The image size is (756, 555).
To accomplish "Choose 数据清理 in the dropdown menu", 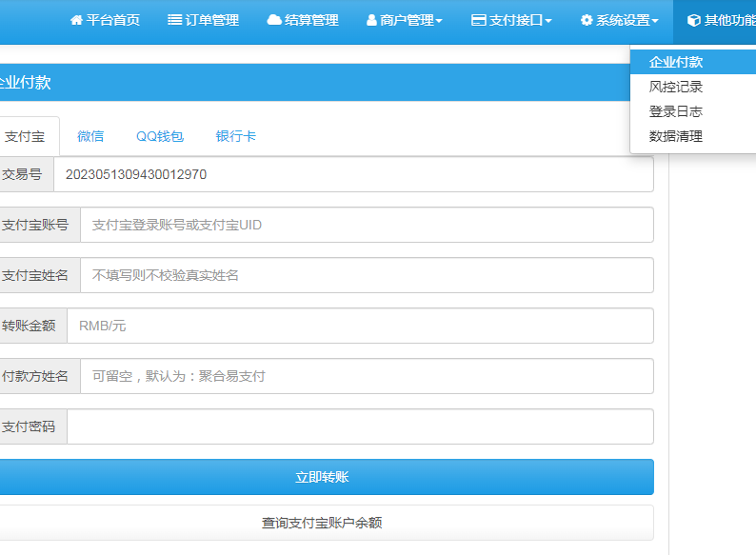I will [693, 136].
